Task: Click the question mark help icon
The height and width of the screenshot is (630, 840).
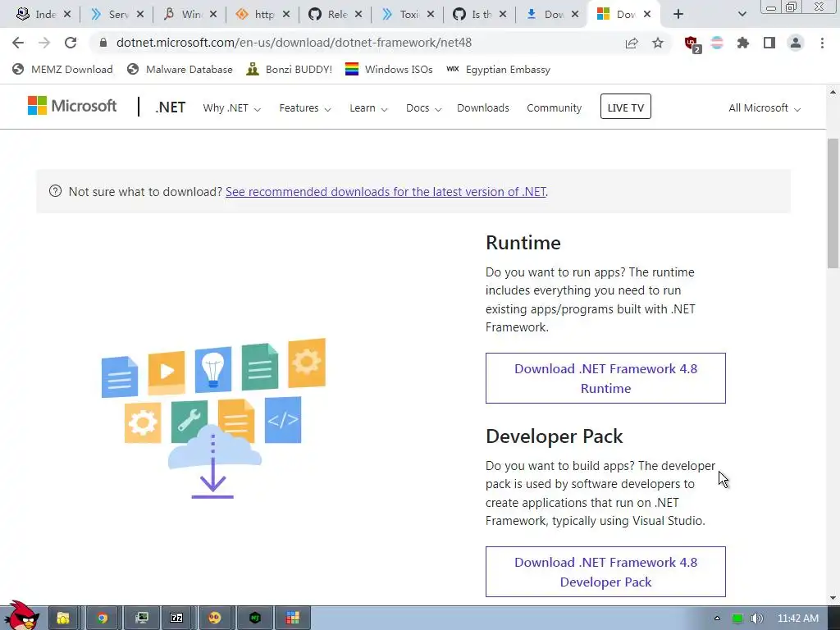Action: (55, 191)
